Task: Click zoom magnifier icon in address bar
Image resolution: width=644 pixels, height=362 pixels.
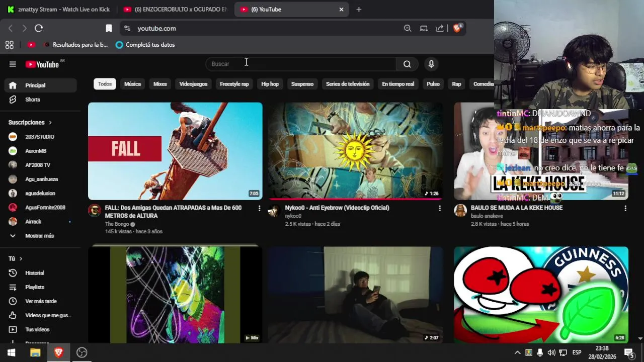Action: coord(408,28)
